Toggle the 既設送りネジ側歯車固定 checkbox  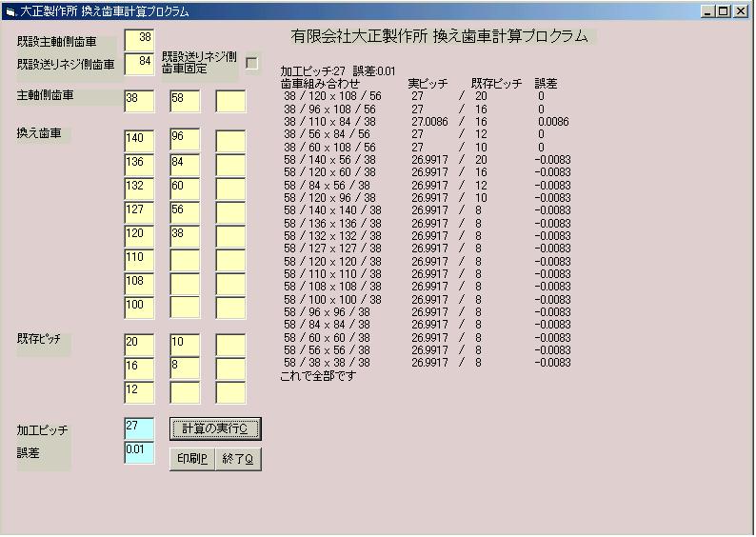[252, 63]
